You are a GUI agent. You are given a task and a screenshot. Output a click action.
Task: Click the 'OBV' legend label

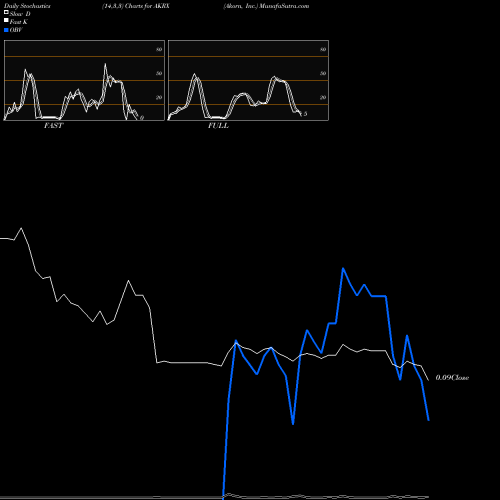(16, 30)
